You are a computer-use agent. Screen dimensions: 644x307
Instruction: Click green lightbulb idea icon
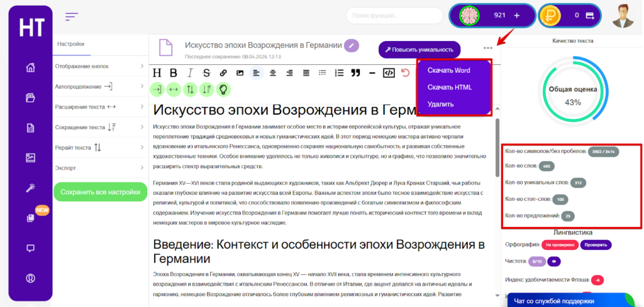point(223,89)
